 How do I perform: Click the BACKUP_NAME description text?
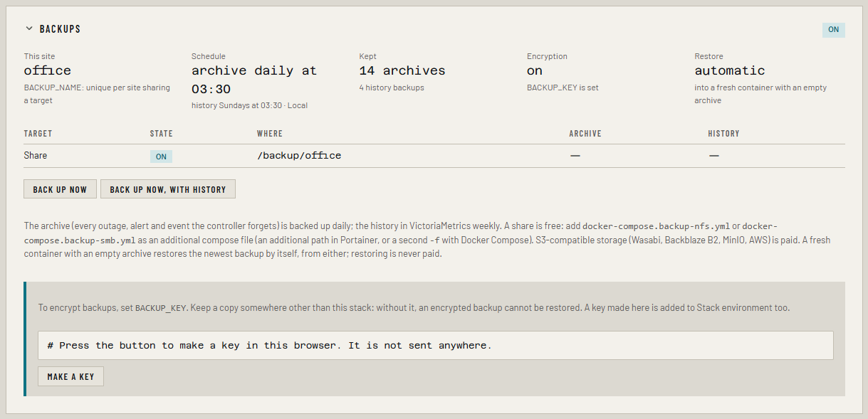coord(97,94)
